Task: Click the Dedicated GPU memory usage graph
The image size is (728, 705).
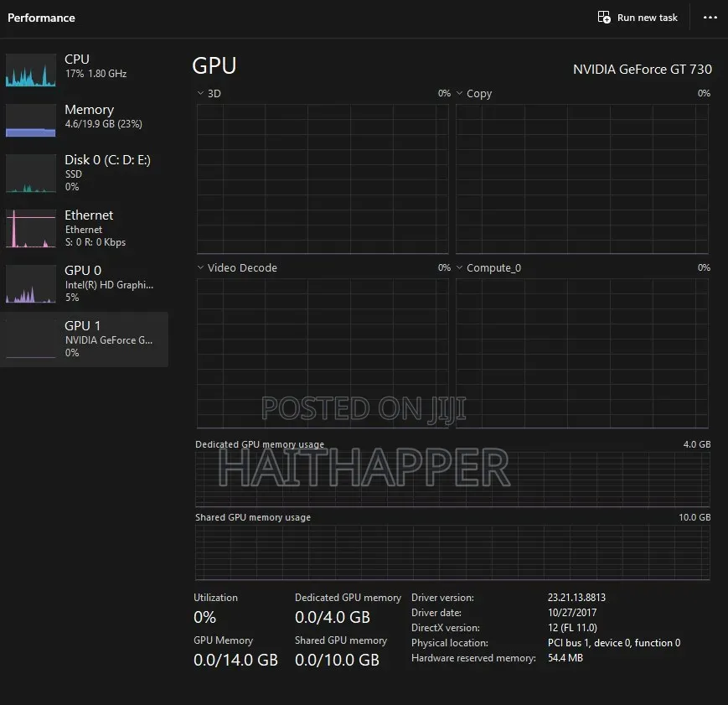Action: 452,480
